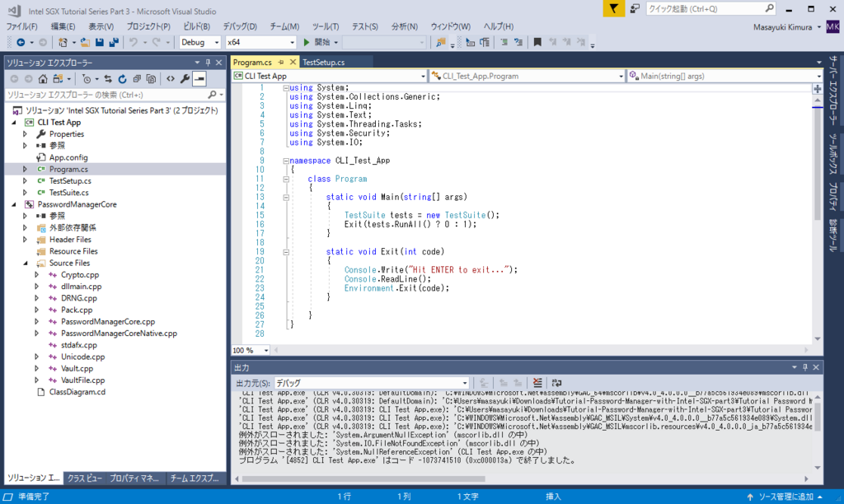Switch to the TestSetup.cs tab
The image size is (844, 504).
click(323, 63)
